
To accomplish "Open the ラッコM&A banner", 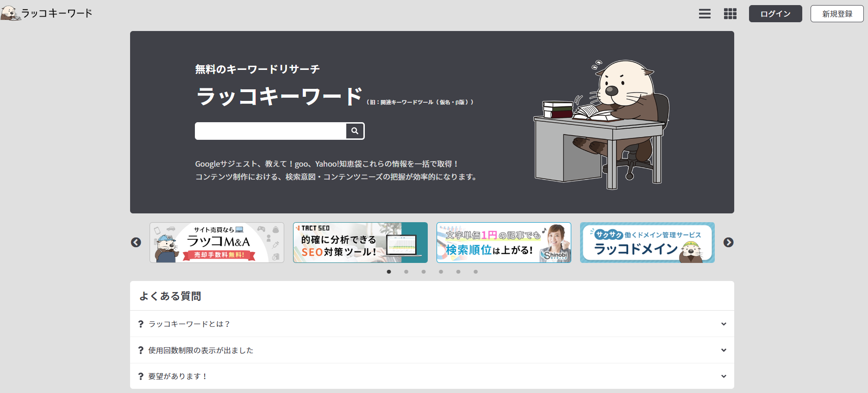I will [217, 243].
